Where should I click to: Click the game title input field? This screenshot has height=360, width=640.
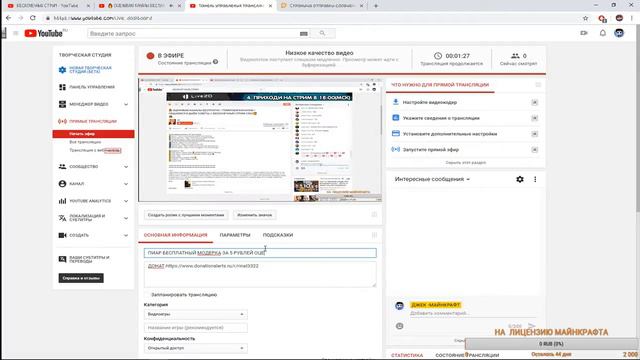196,328
